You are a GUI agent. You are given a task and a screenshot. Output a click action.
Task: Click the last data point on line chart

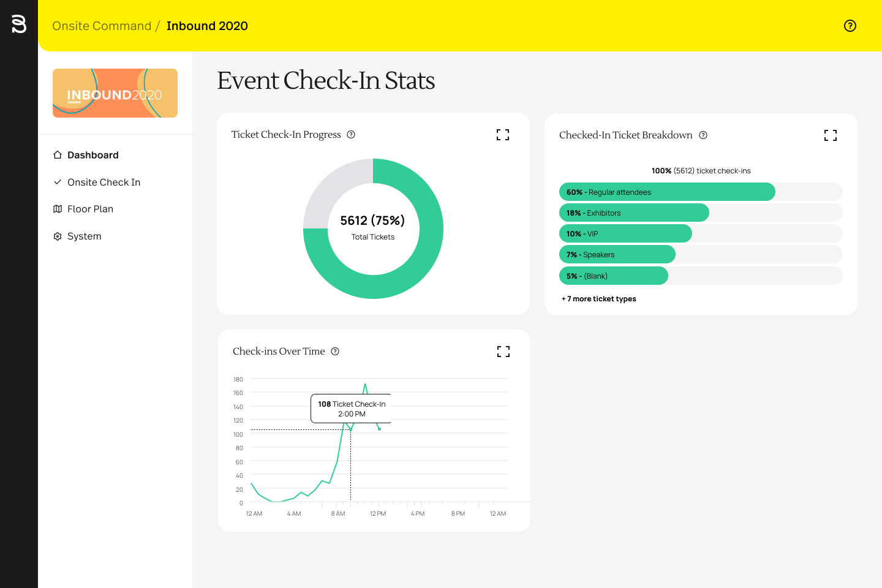(x=380, y=429)
